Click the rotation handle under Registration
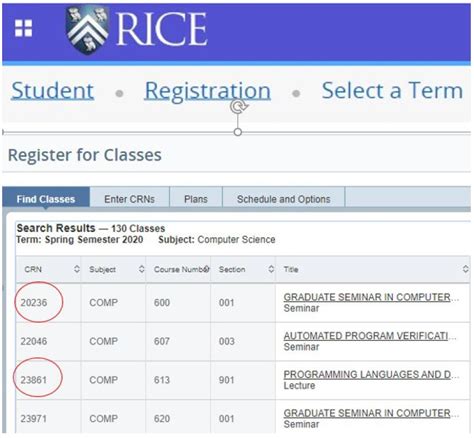This screenshot has width=474, height=438. click(239, 106)
